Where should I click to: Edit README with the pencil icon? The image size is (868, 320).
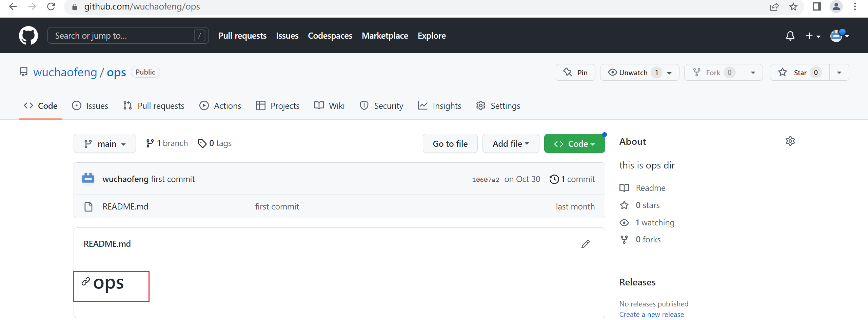[x=586, y=244]
